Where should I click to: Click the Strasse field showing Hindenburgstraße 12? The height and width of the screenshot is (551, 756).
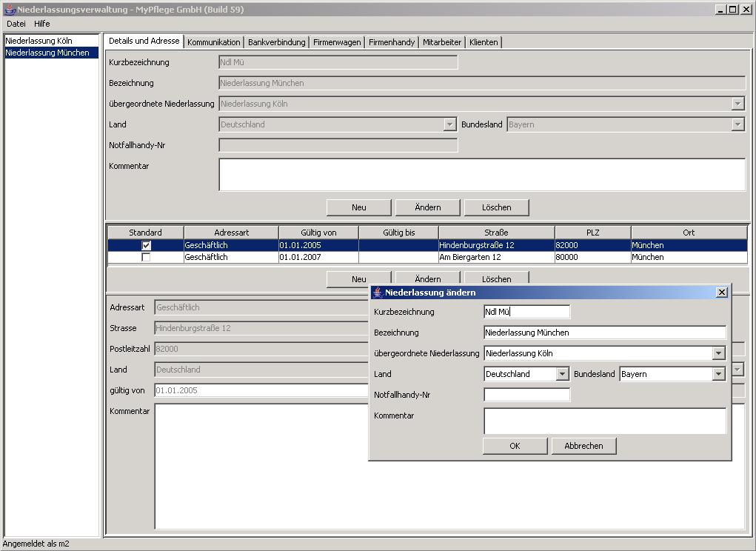coord(262,328)
